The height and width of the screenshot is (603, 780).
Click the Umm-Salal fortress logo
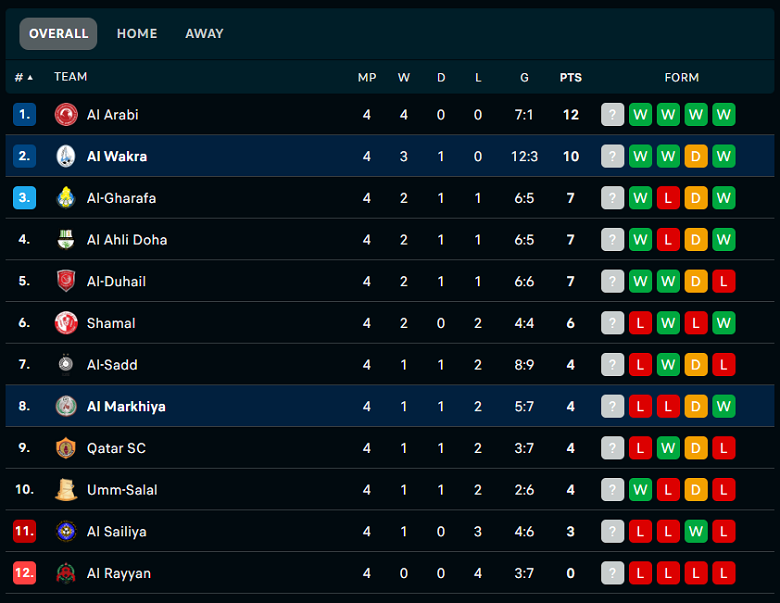(x=66, y=490)
